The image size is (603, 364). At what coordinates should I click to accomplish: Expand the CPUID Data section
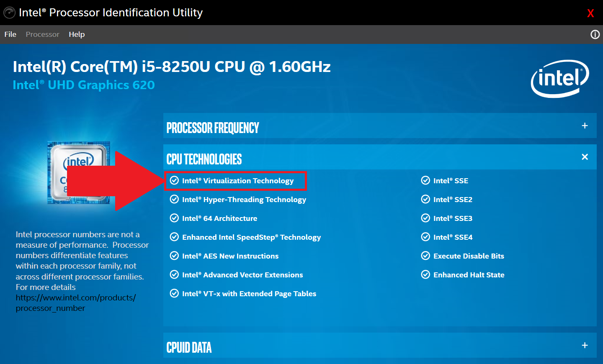click(x=585, y=346)
